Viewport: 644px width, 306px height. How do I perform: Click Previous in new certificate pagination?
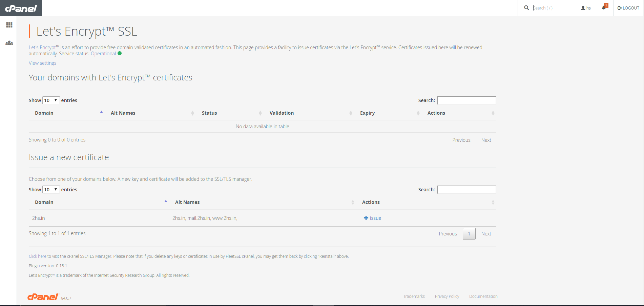click(x=448, y=234)
